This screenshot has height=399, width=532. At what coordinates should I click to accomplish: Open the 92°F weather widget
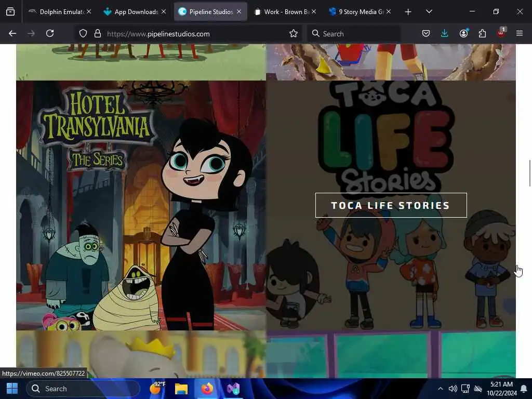point(157,388)
